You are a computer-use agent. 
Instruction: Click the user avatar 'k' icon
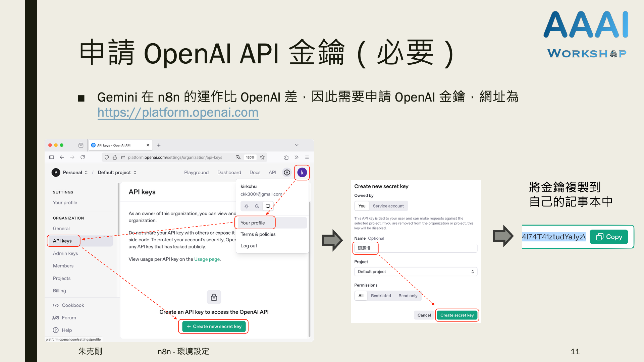pyautogui.click(x=302, y=173)
